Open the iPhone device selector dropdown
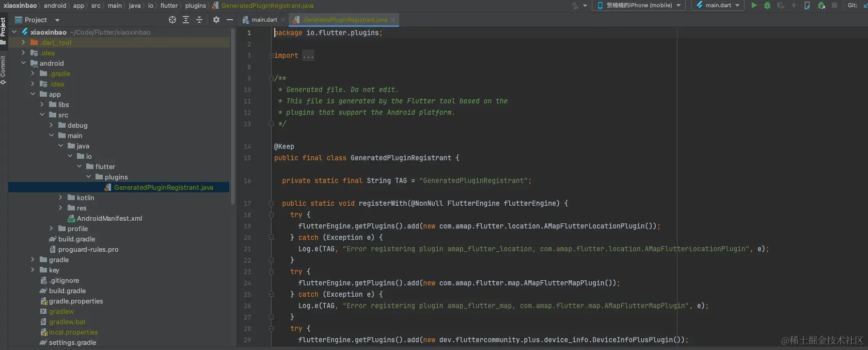868x350 pixels. tap(639, 5)
